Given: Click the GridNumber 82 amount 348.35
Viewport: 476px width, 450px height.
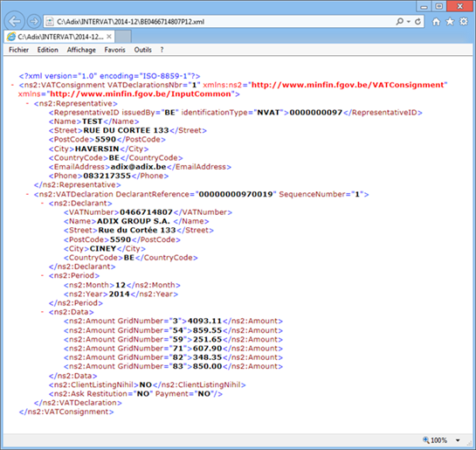Looking at the screenshot, I should (x=207, y=357).
